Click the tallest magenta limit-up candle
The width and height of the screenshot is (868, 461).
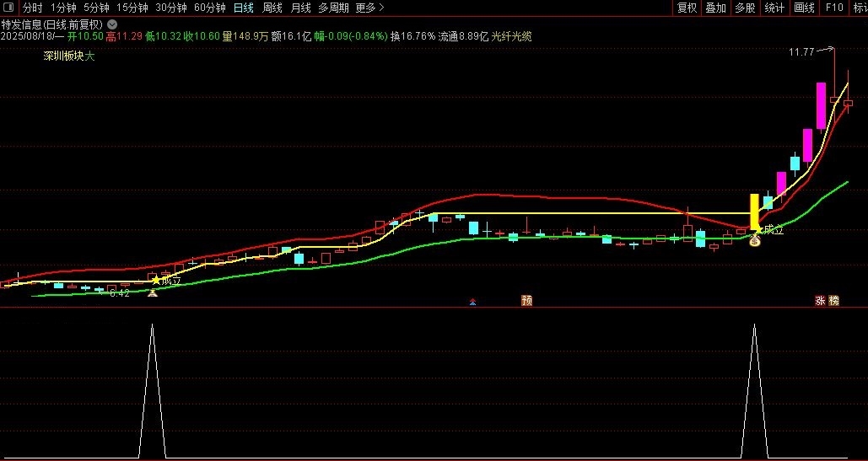821,105
